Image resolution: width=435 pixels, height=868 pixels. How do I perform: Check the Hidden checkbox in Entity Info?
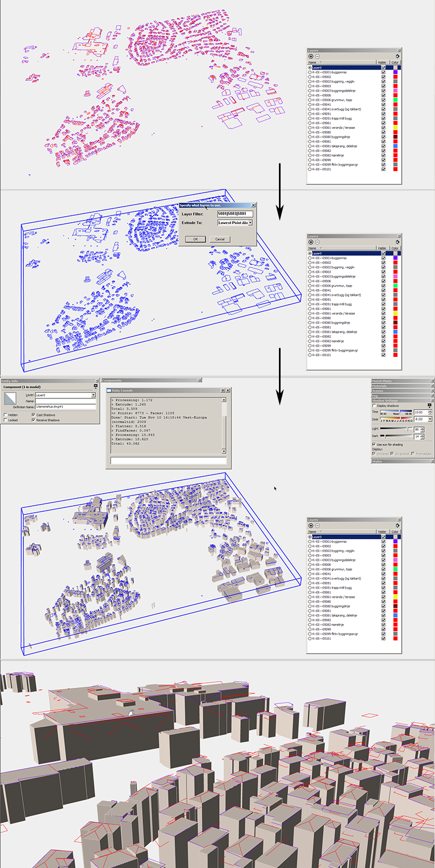tap(5, 415)
